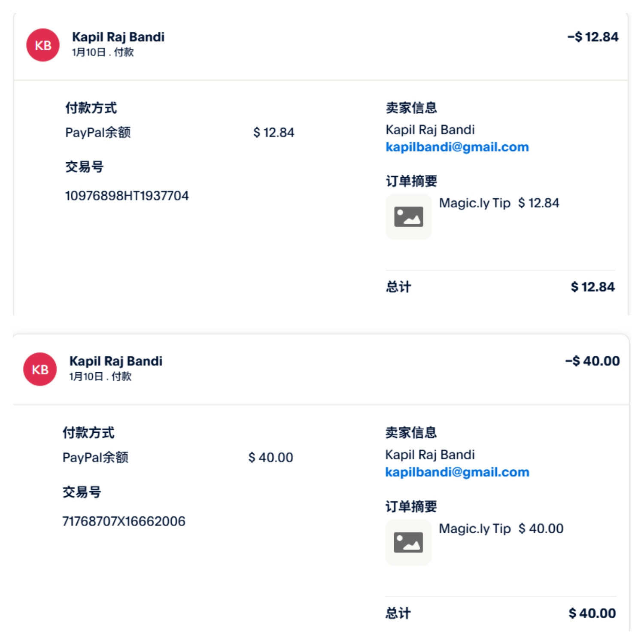Select transaction ID 10976898HT1937704
The width and height of the screenshot is (644, 644).
click(x=127, y=196)
